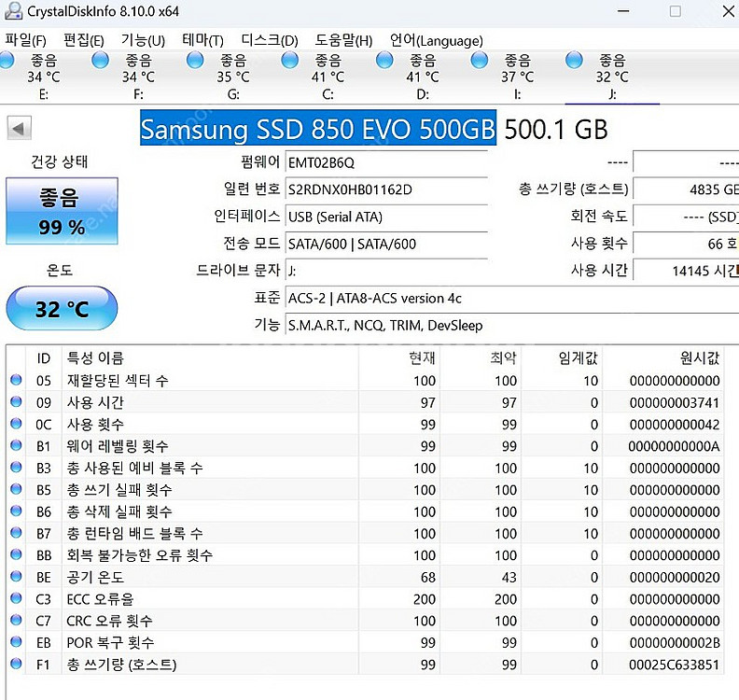Screen dimensions: 739x700
Task: Select disk C: in drive bar
Action: (328, 77)
